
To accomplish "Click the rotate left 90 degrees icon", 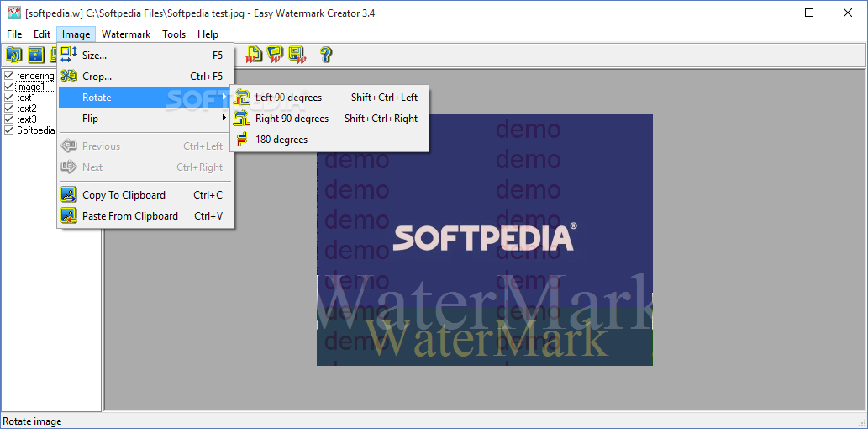I will (x=242, y=97).
